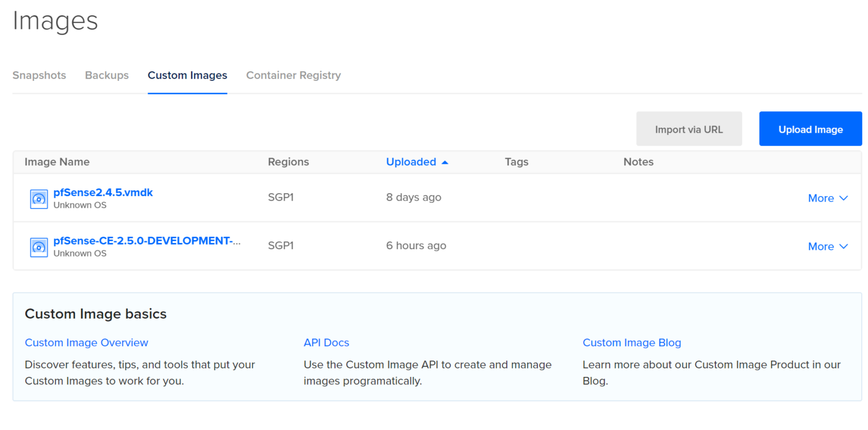Click the pfSense2.4.5.vmdk disk image icon
The height and width of the screenshot is (430, 868).
(x=38, y=199)
